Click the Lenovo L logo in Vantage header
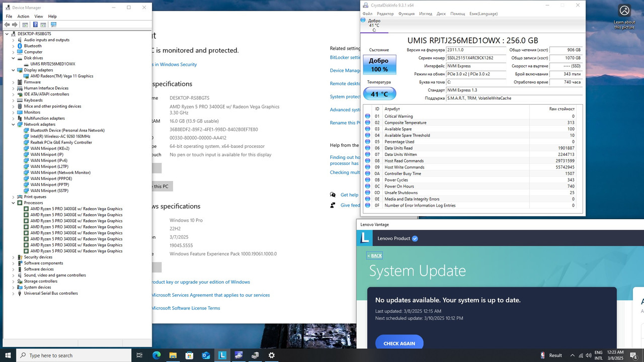The height and width of the screenshot is (362, 644). (364, 238)
